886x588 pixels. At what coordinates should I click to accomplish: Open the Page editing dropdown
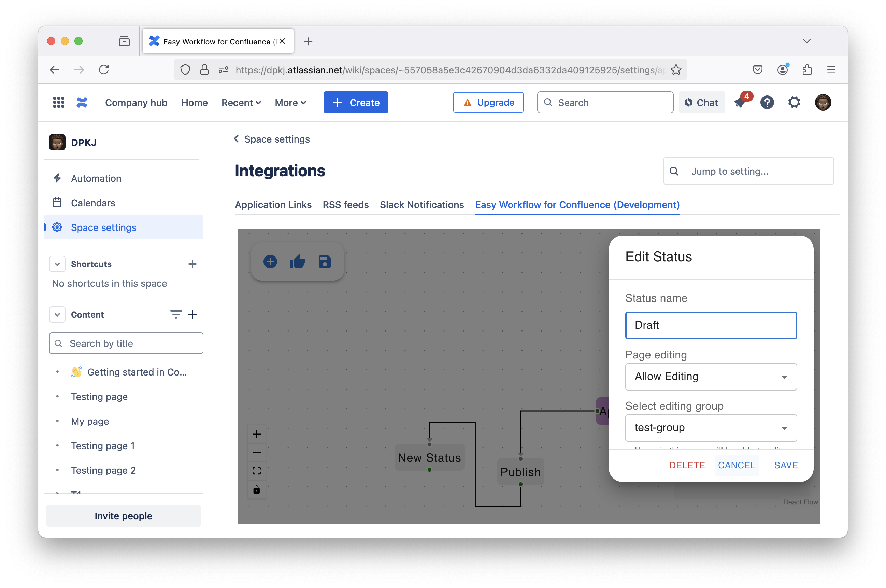coord(711,377)
